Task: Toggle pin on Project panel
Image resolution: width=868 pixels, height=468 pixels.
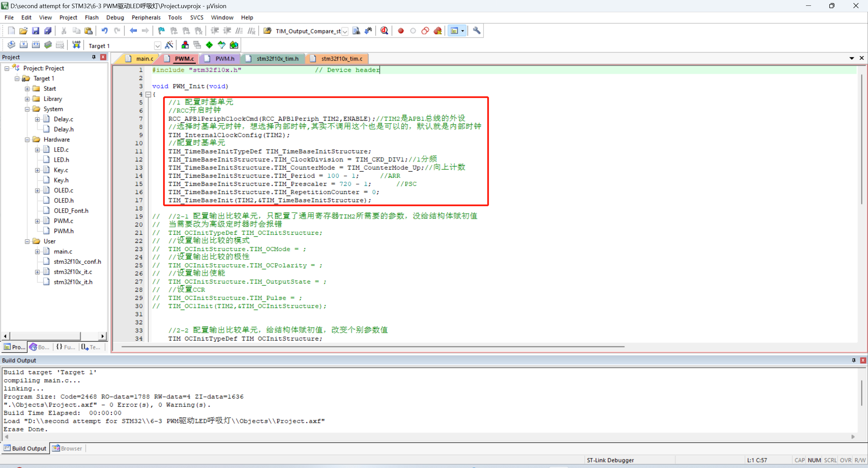Action: click(x=94, y=57)
